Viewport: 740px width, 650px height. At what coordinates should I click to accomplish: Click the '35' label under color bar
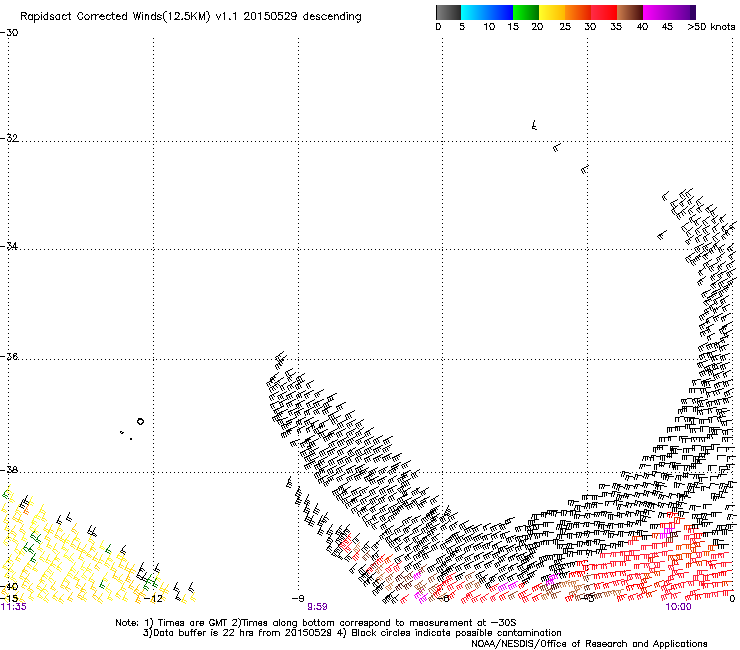[616, 27]
